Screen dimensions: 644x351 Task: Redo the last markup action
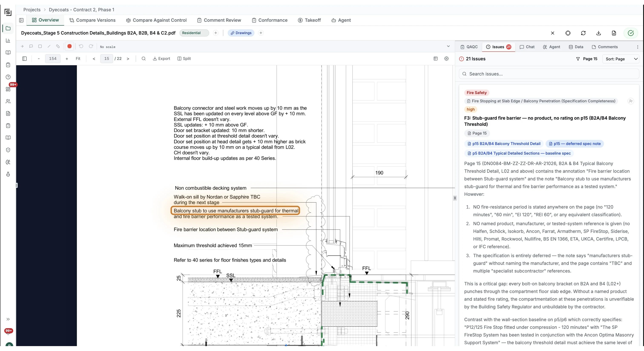[x=91, y=46]
